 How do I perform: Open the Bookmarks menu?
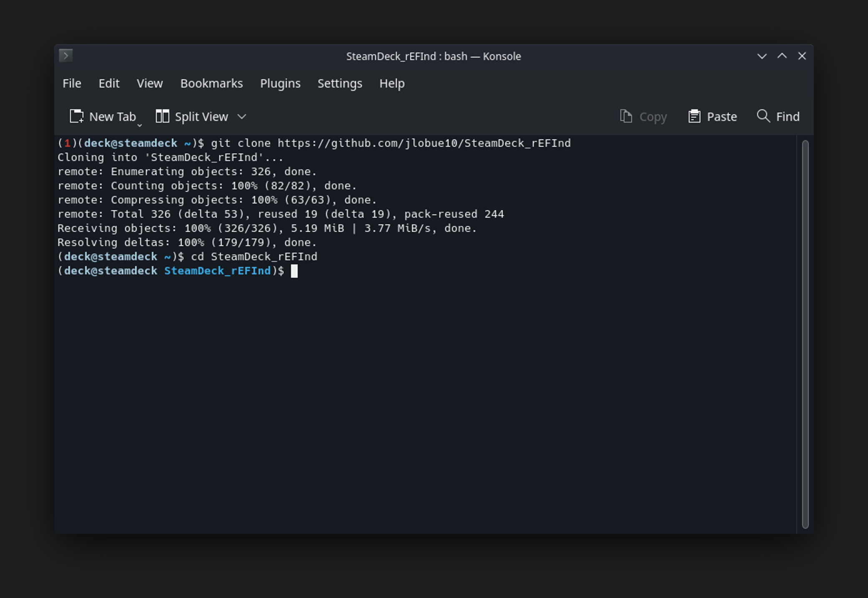click(211, 83)
